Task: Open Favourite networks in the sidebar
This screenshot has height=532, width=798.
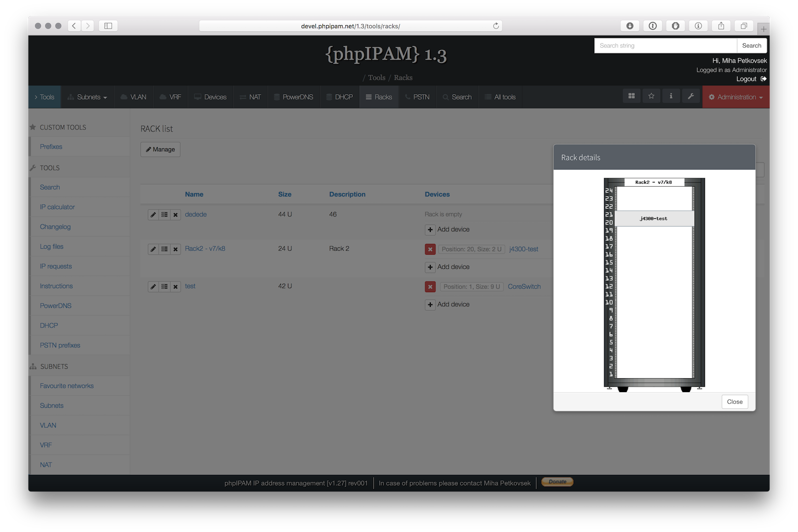Action: tap(67, 386)
